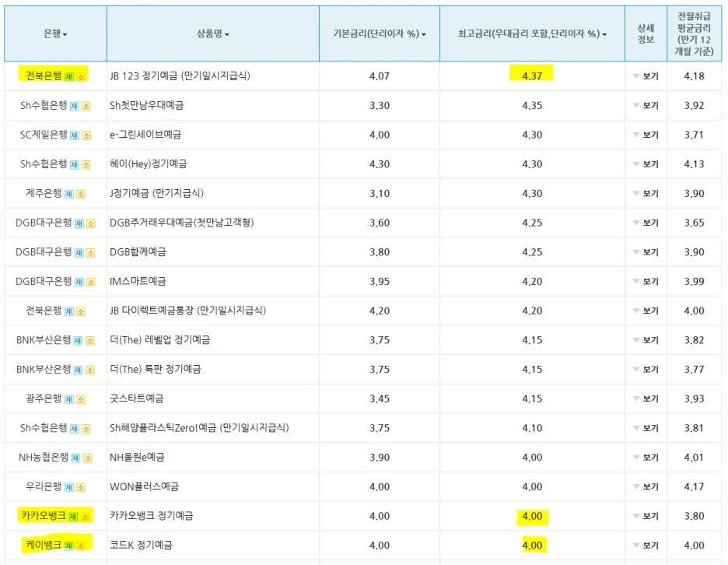
Task: Click 소 badge next to SC제일은행
Action: tap(86, 135)
